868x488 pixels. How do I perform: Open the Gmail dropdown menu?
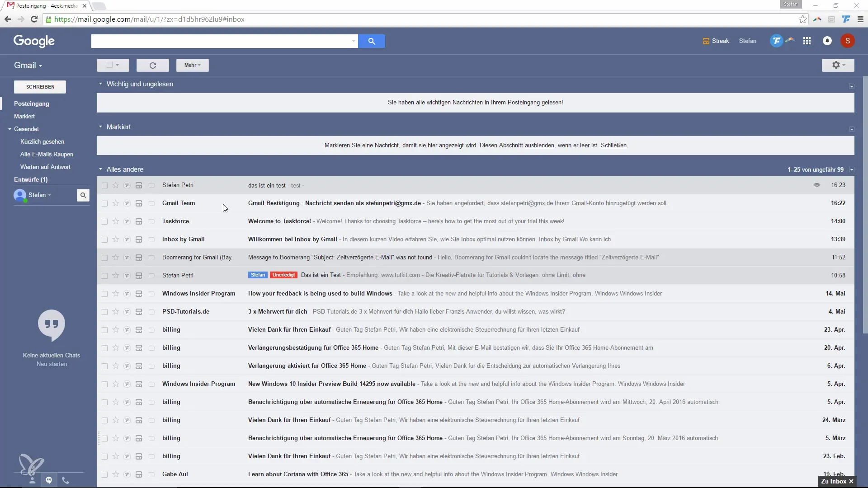(x=28, y=66)
